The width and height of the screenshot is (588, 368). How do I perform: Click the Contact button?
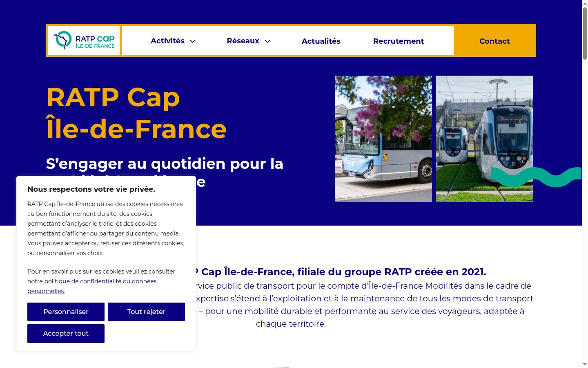[x=494, y=41]
